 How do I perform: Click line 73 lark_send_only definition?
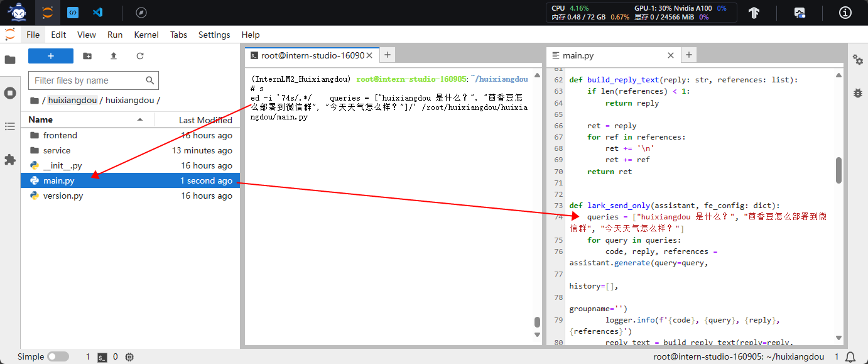674,206
